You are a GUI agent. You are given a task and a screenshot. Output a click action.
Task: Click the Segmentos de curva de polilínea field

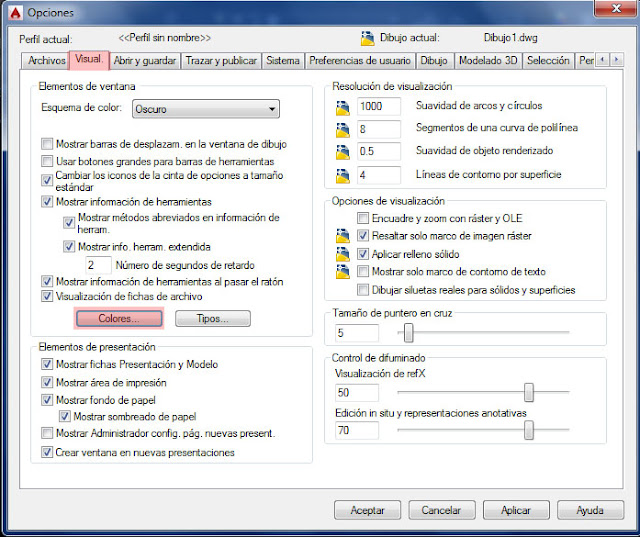coord(379,129)
